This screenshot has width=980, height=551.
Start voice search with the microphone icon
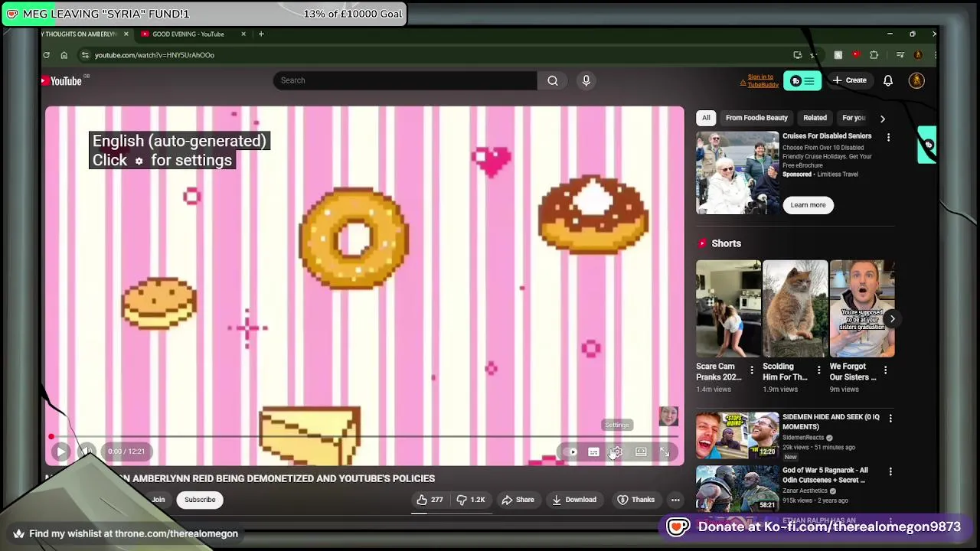(x=586, y=80)
